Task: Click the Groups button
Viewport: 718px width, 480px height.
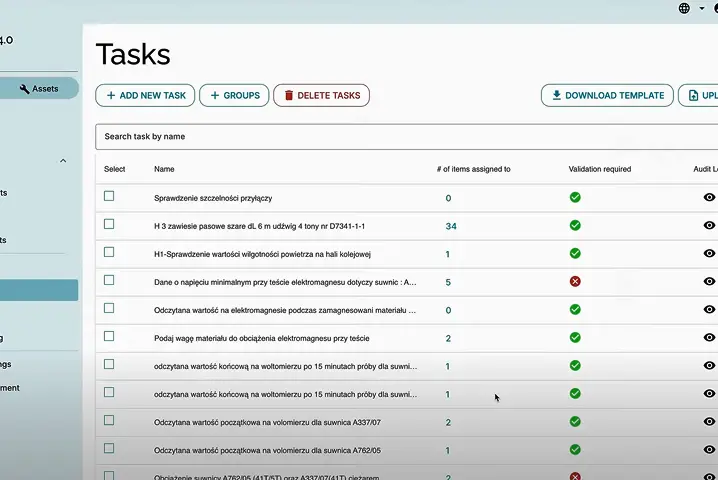Action: click(234, 96)
